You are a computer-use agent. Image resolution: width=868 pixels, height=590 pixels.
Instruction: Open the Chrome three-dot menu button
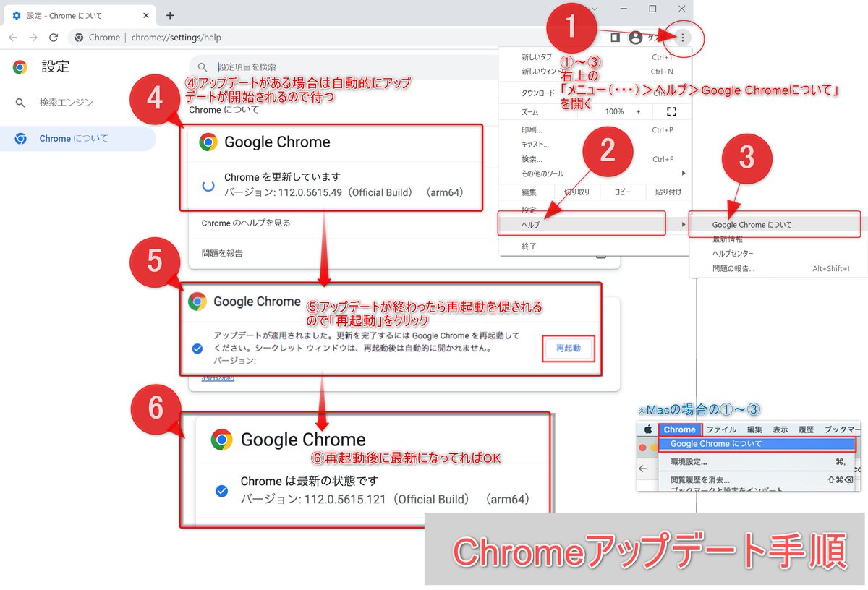(x=683, y=37)
